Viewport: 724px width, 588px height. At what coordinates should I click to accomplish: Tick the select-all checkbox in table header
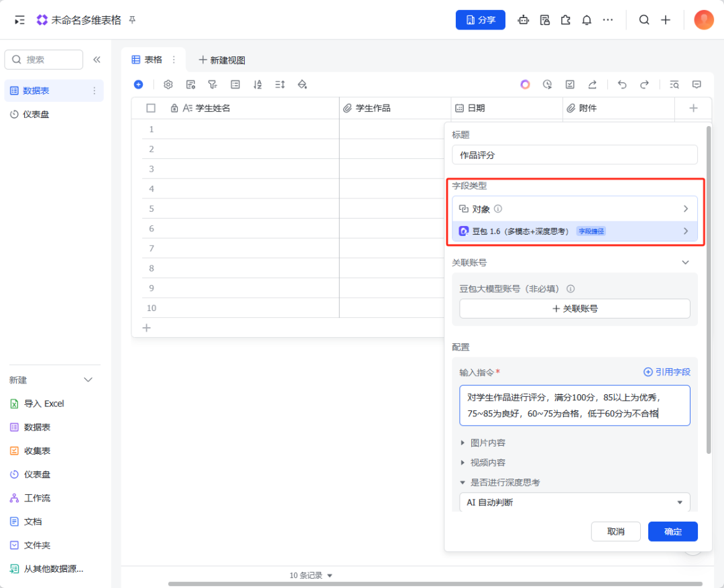pyautogui.click(x=151, y=108)
